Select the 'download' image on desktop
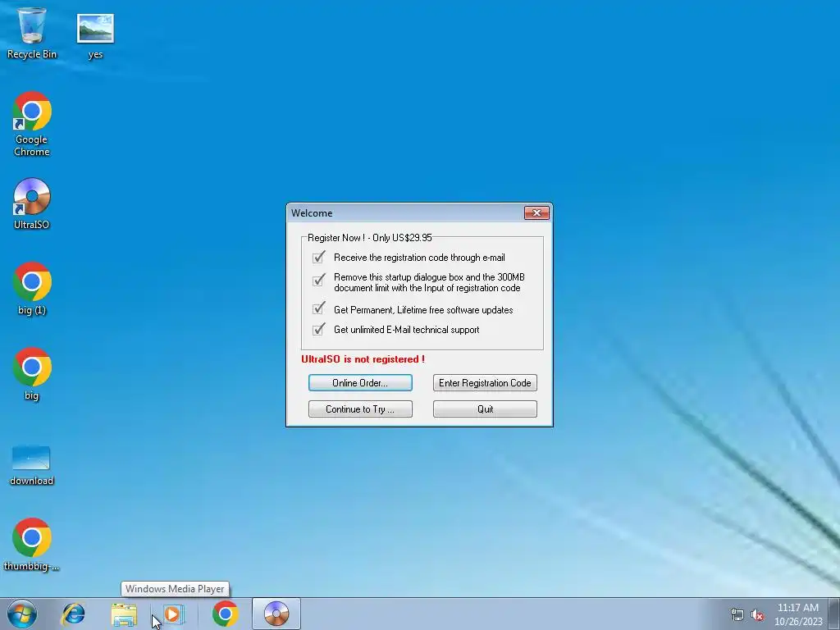This screenshot has height=630, width=840. click(32, 465)
